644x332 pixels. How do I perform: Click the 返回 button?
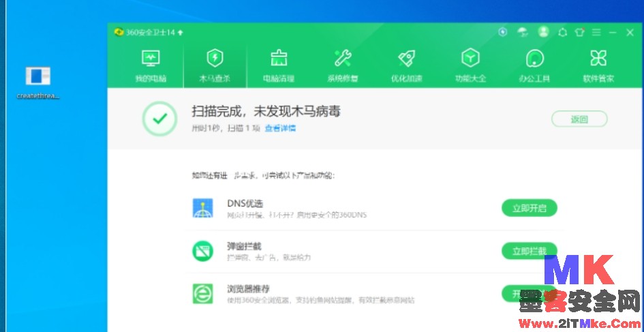tap(579, 119)
